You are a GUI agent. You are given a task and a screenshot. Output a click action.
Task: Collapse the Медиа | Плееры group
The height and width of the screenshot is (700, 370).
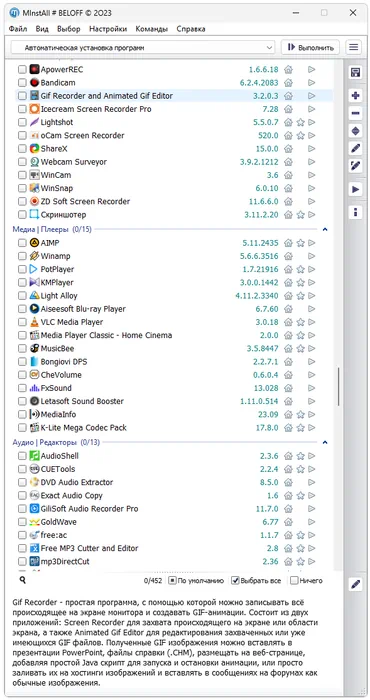tap(325, 229)
